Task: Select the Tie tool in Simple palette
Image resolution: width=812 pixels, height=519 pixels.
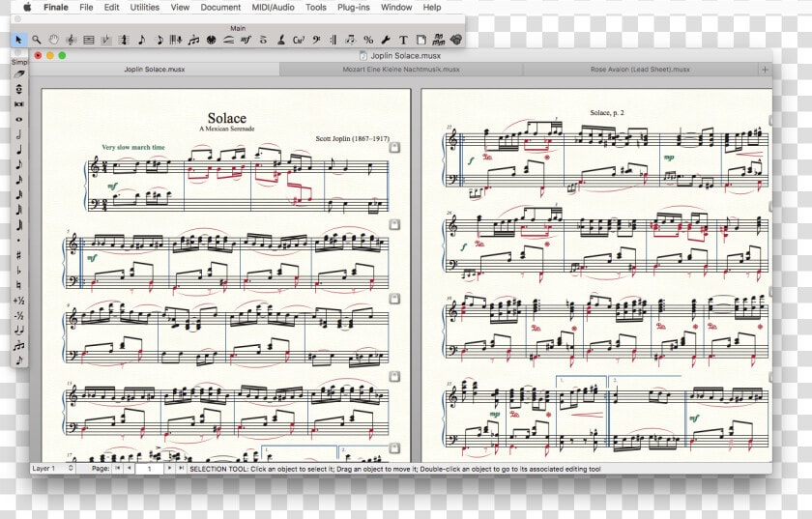Action: pos(19,330)
